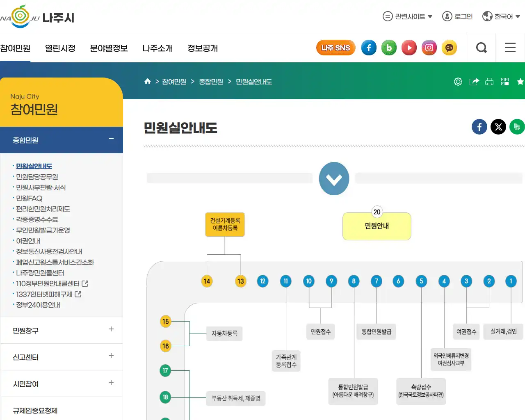Open the KakaoTalk channel icon
Screen dimensions: 525x420
pos(449,48)
